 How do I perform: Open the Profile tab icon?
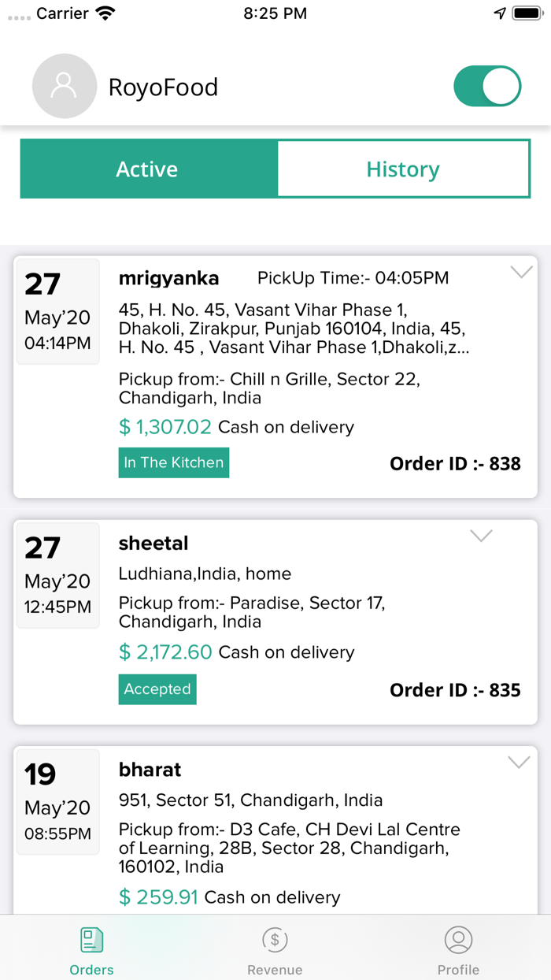pyautogui.click(x=458, y=940)
